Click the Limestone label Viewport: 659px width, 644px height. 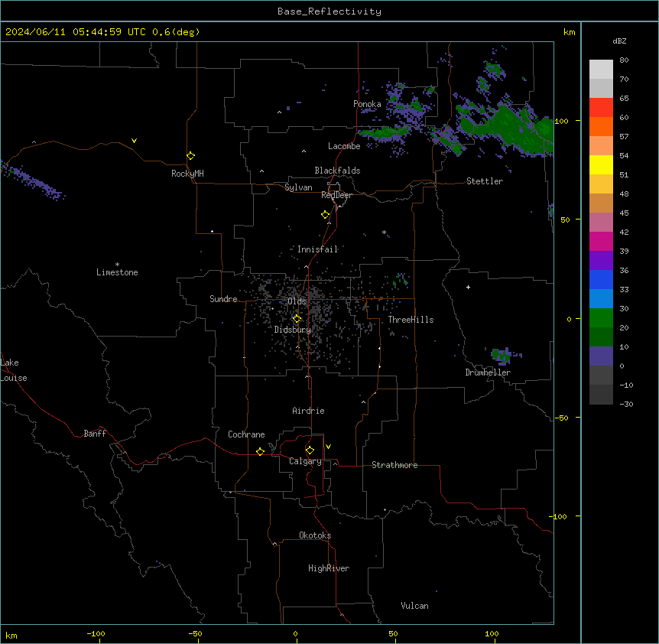pos(117,272)
